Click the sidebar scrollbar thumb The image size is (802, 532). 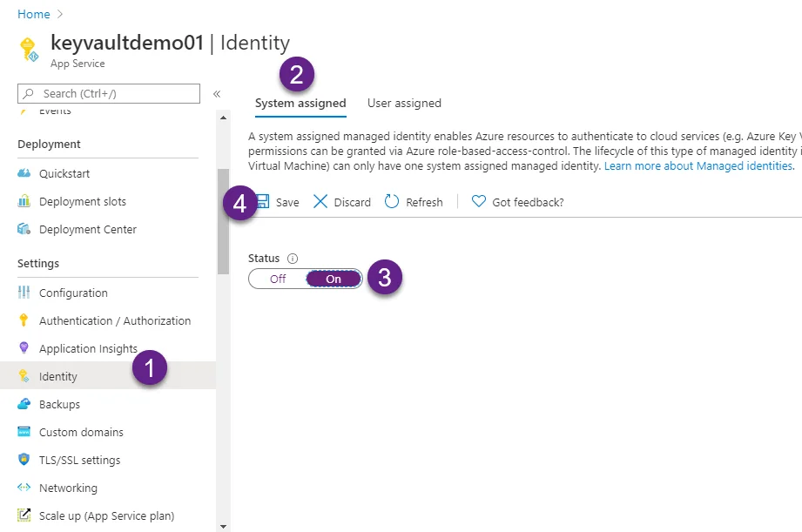pos(223,221)
